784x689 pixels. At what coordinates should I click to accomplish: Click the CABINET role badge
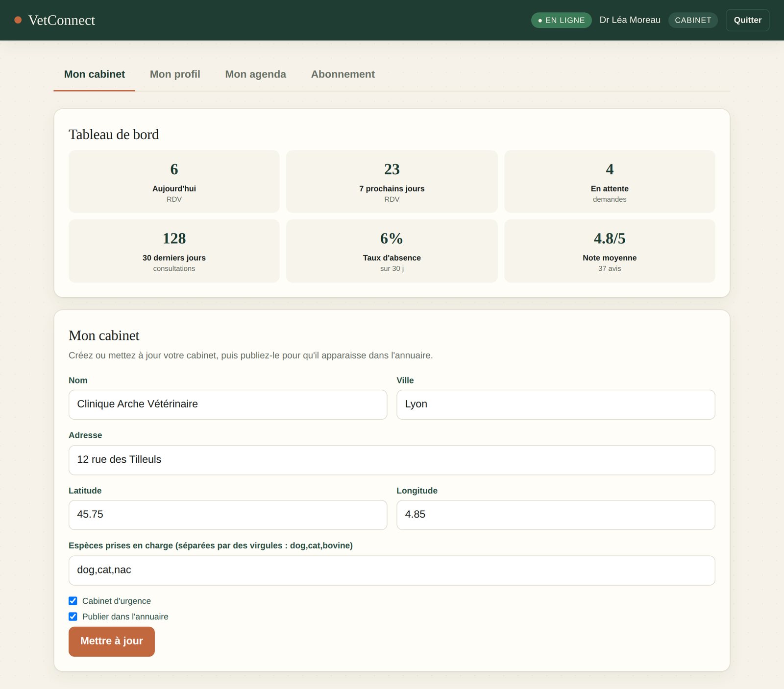pyautogui.click(x=693, y=20)
